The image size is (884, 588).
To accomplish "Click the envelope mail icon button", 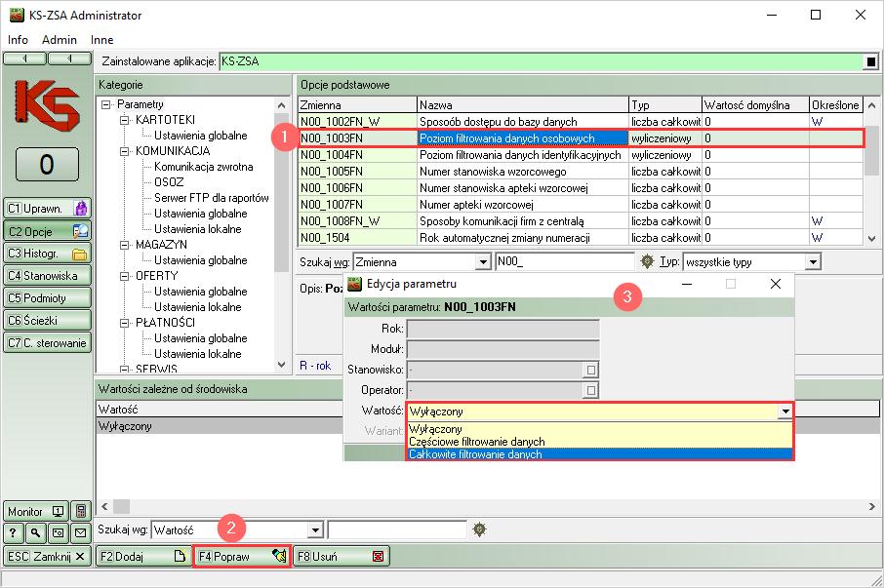I will click(x=81, y=532).
